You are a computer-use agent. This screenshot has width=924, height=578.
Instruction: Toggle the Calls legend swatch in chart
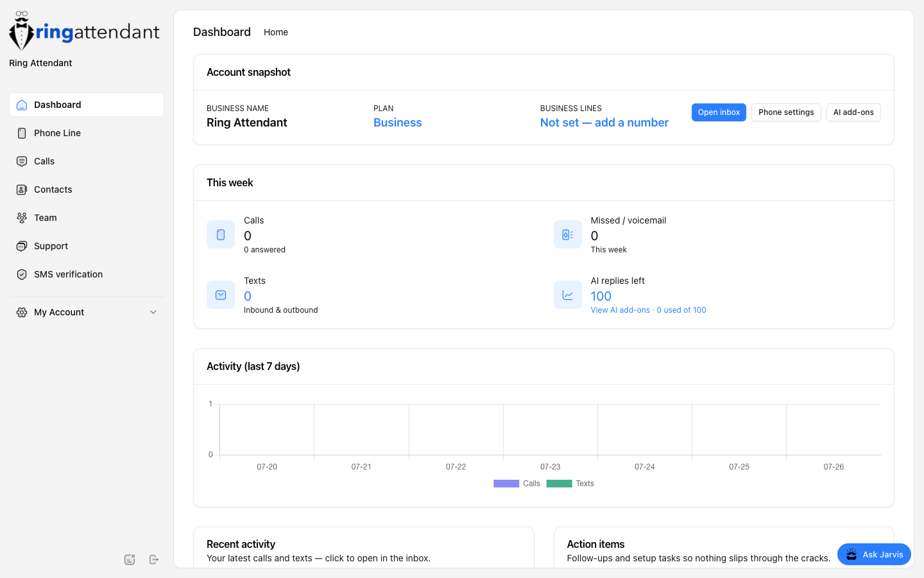[x=506, y=484]
